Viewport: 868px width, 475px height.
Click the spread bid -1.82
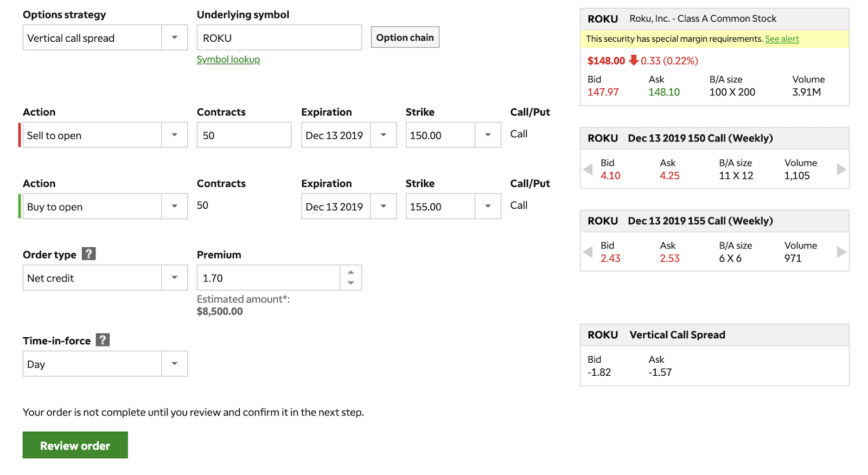(599, 373)
